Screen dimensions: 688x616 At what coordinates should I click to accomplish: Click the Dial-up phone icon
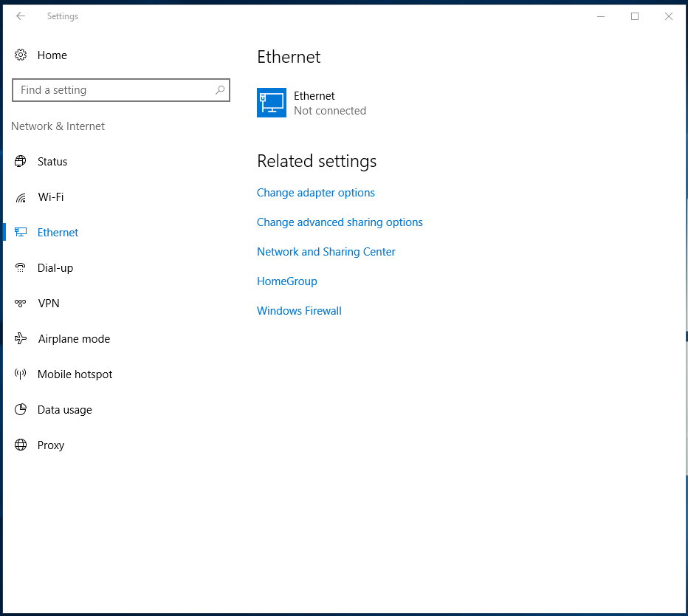(21, 267)
